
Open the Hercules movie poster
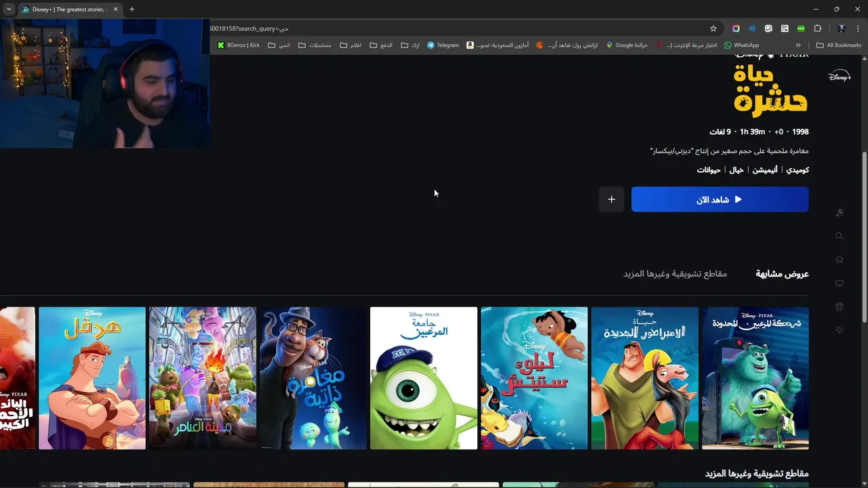click(92, 378)
